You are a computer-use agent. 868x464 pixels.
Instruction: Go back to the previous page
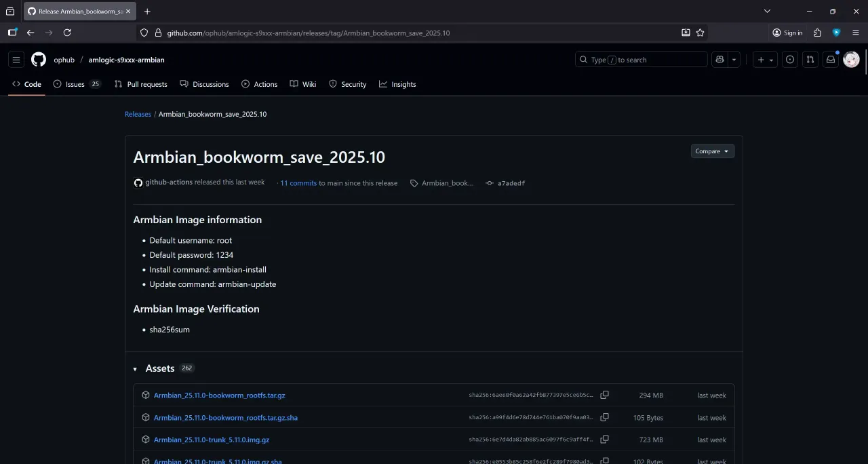[31, 33]
